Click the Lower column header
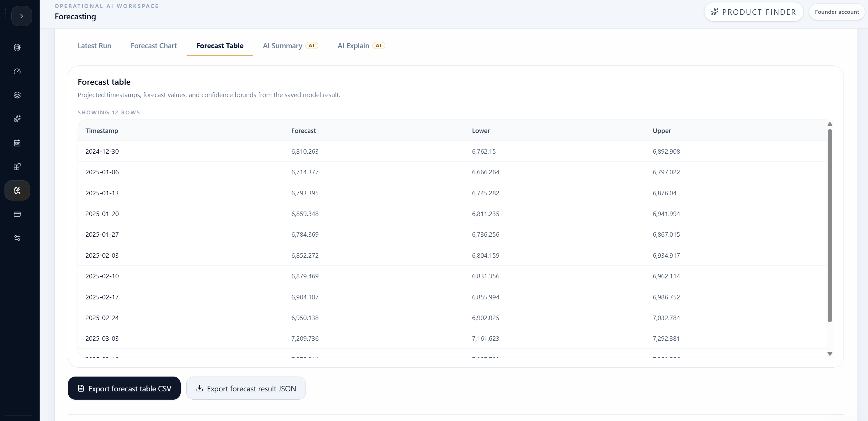The width and height of the screenshot is (868, 421). [481, 131]
